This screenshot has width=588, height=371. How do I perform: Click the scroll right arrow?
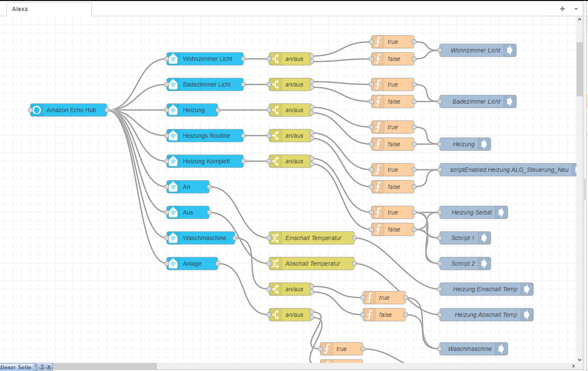[573, 366]
